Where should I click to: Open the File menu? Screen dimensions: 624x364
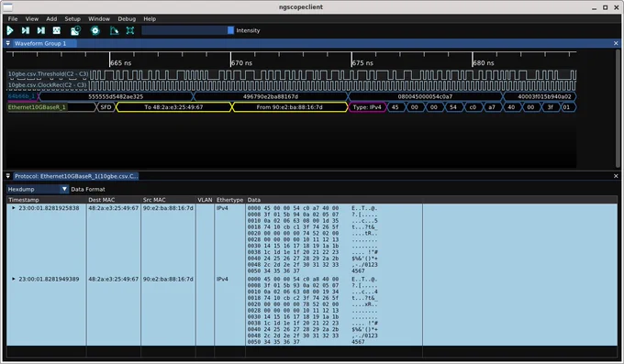coord(13,18)
